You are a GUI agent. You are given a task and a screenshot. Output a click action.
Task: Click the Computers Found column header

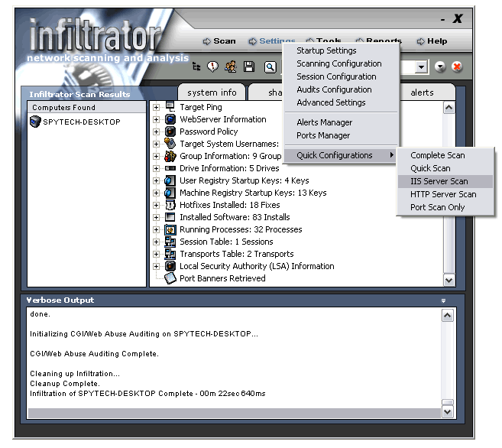[x=86, y=107]
